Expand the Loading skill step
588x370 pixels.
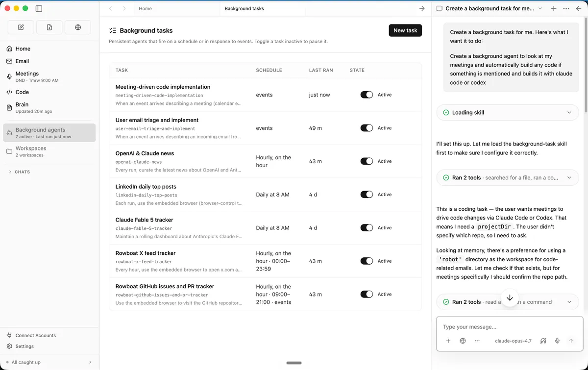pos(508,112)
